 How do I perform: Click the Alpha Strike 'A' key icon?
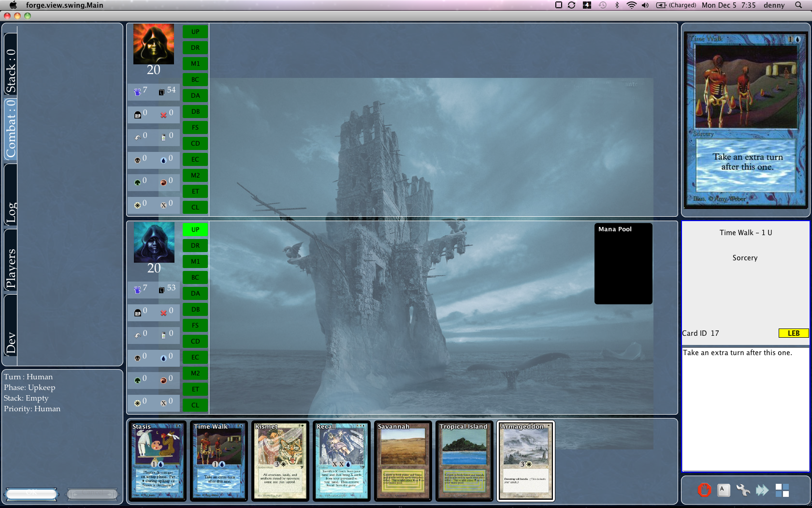coord(723,490)
